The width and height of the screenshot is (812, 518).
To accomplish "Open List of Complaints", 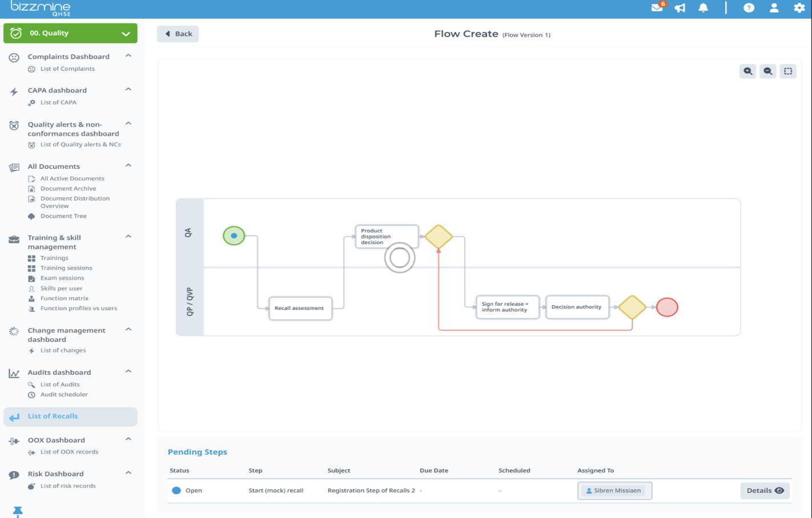I will point(67,69).
